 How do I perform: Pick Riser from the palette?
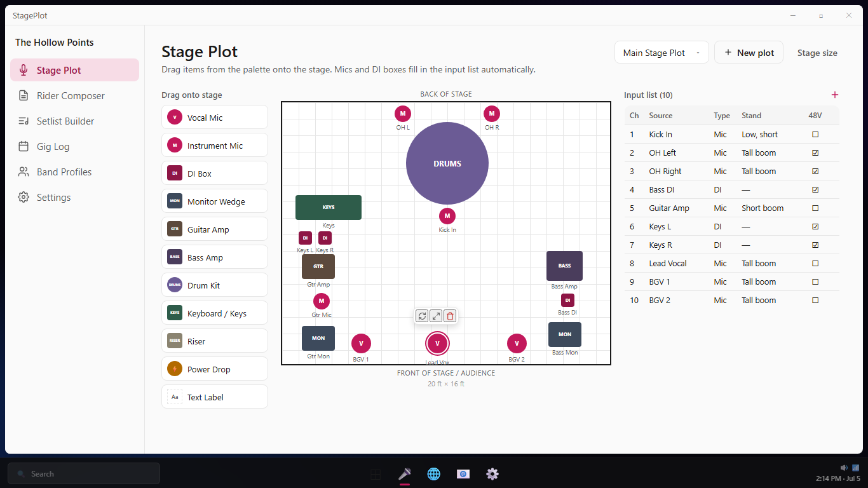point(215,341)
